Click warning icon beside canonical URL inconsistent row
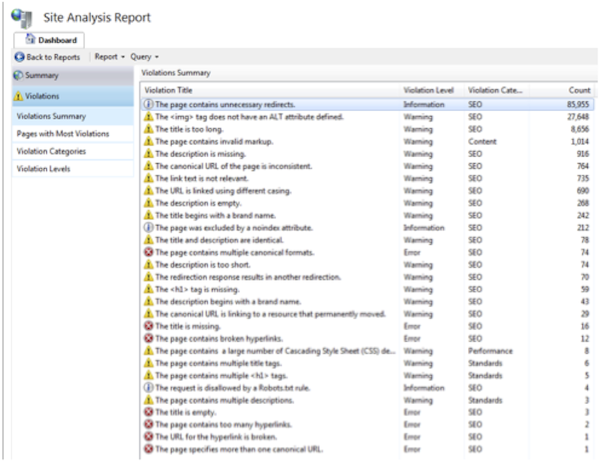The width and height of the screenshot is (600, 463). point(148,166)
